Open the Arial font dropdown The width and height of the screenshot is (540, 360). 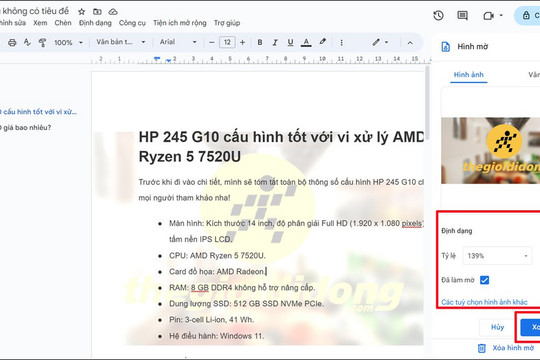pos(178,42)
